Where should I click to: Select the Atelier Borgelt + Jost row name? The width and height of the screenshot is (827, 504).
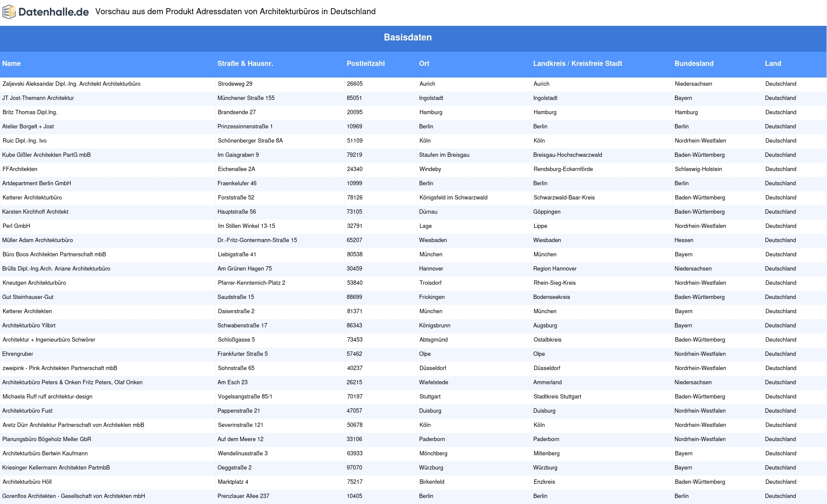(x=28, y=127)
